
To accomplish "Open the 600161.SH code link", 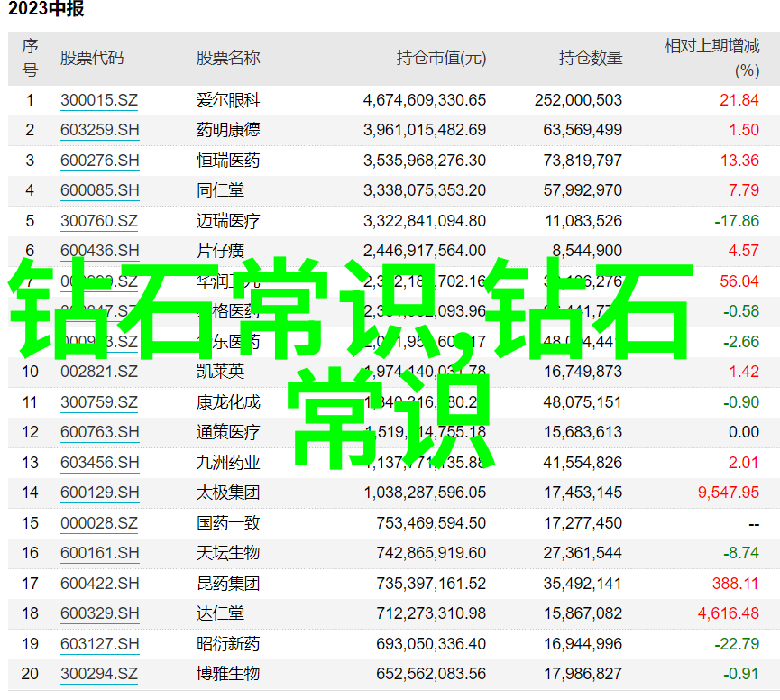I will tap(99, 553).
